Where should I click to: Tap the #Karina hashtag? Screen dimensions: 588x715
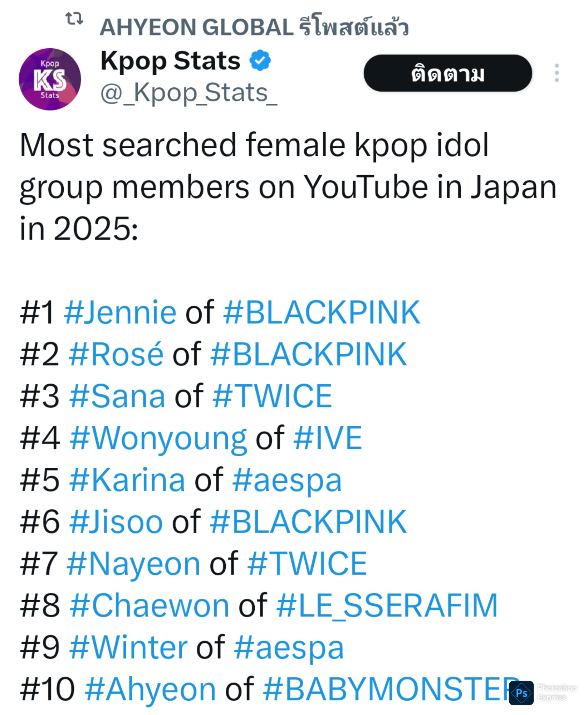[127, 480]
